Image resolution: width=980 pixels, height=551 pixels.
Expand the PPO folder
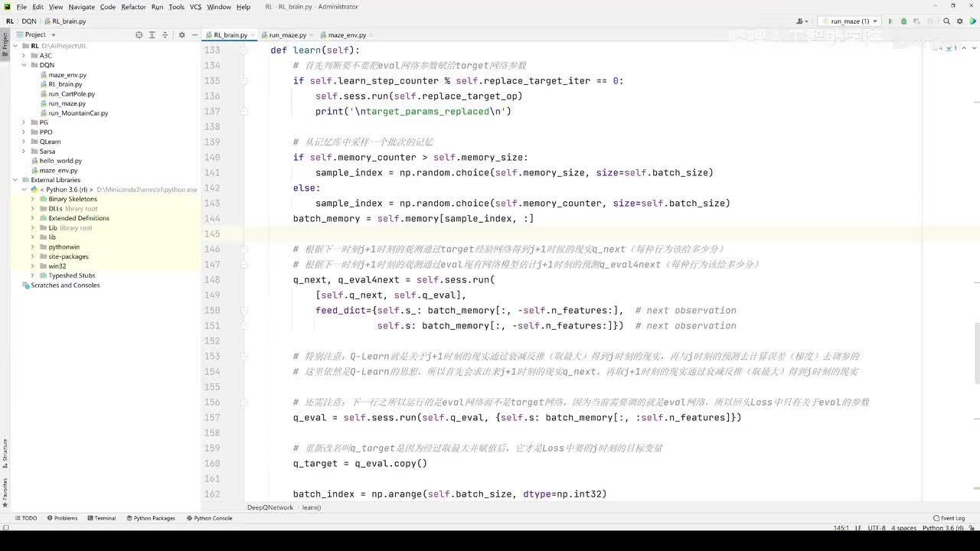point(24,132)
